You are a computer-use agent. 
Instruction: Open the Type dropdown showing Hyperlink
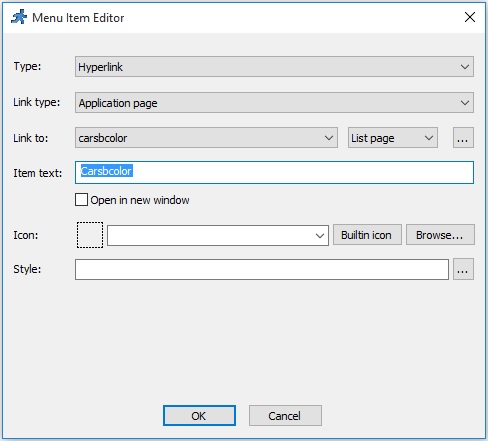click(x=274, y=67)
